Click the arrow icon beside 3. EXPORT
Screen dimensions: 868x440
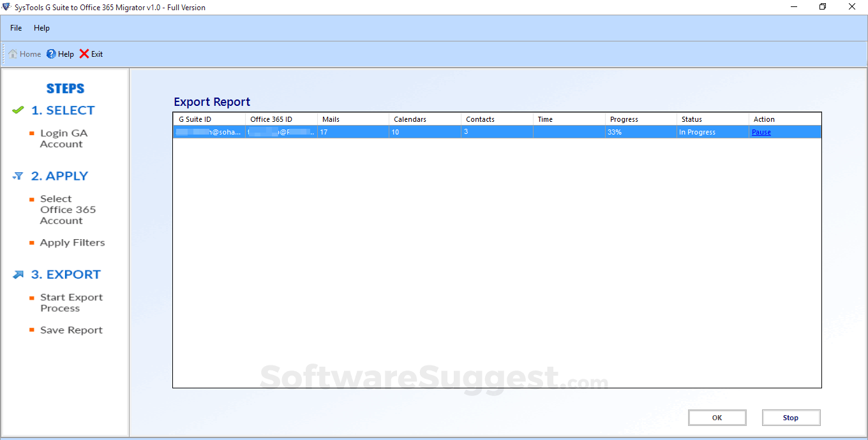coord(18,274)
